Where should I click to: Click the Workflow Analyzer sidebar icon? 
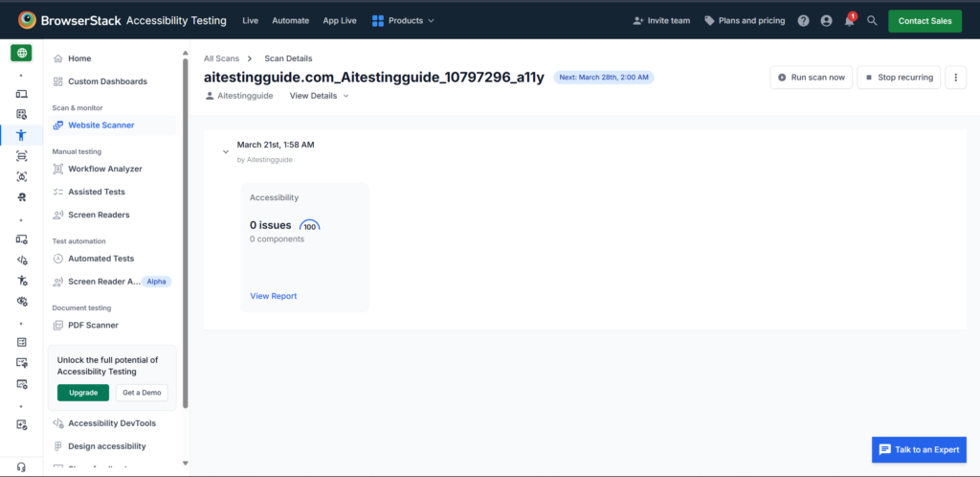pos(58,169)
